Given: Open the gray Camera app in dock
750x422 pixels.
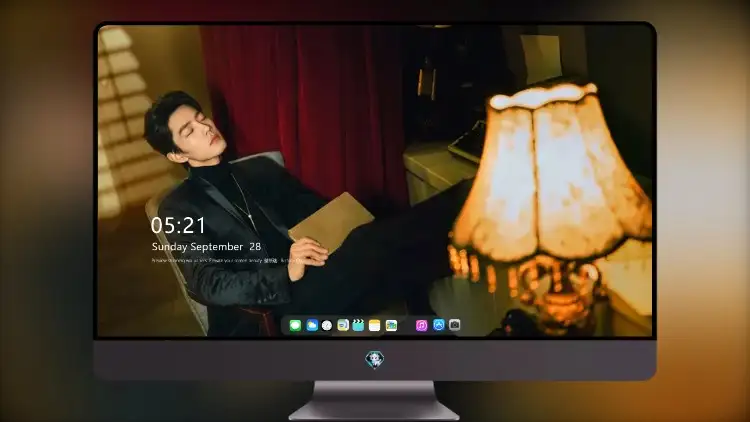Looking at the screenshot, I should pyautogui.click(x=454, y=325).
